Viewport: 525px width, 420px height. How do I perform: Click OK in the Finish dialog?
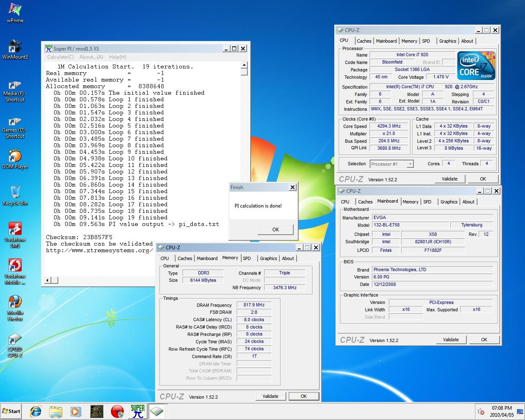(x=276, y=229)
